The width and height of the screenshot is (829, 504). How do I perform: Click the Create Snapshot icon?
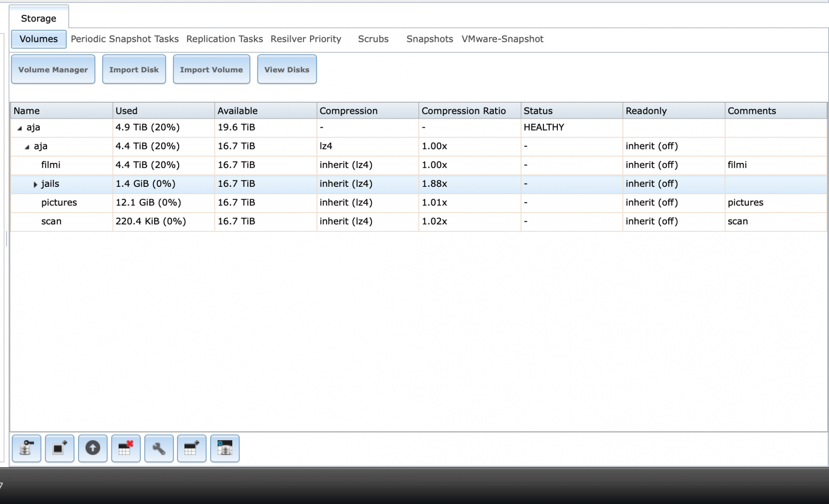60,448
